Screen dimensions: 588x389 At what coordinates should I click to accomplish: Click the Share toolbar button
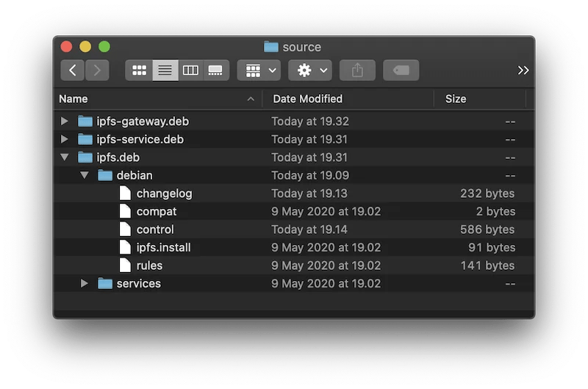[x=357, y=70]
